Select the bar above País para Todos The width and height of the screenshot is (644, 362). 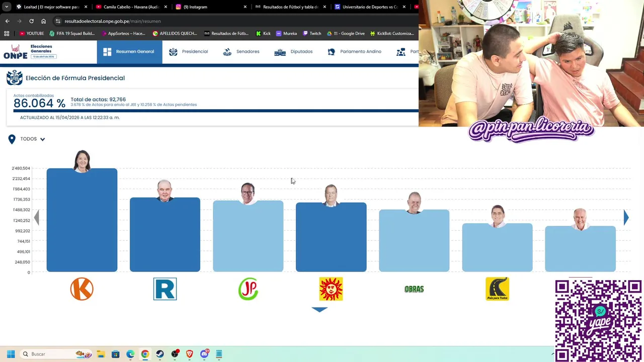(497, 247)
